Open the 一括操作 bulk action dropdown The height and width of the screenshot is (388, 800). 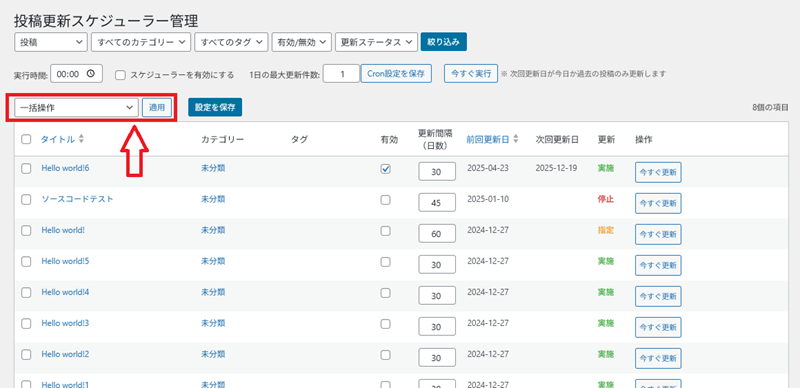pyautogui.click(x=77, y=108)
